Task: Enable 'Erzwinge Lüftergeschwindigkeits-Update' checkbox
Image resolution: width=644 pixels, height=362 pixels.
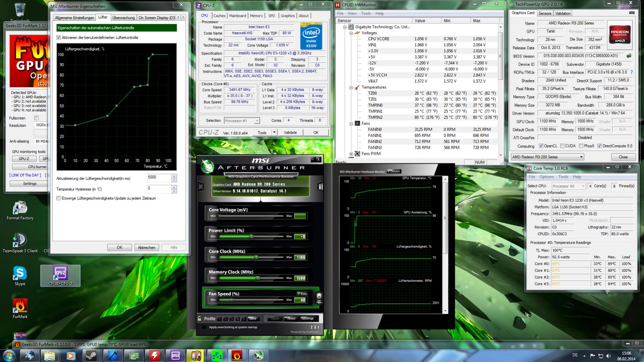Action: 59,198
